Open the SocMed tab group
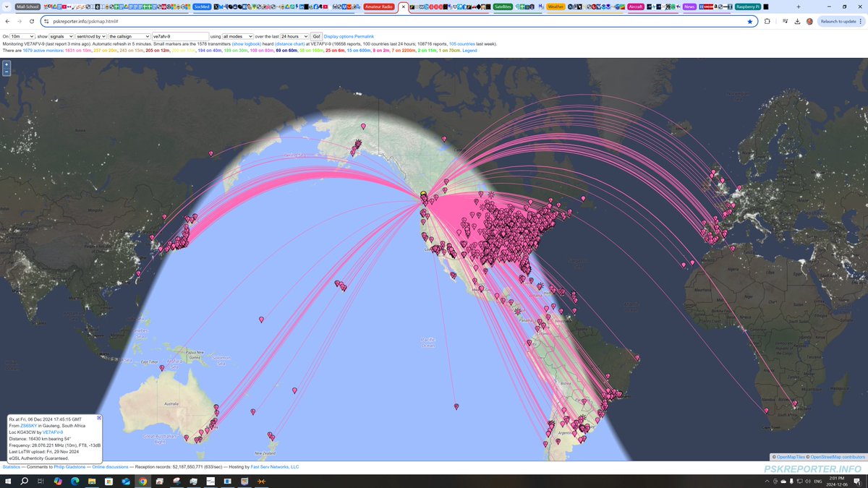This screenshot has height=488, width=868. [202, 7]
